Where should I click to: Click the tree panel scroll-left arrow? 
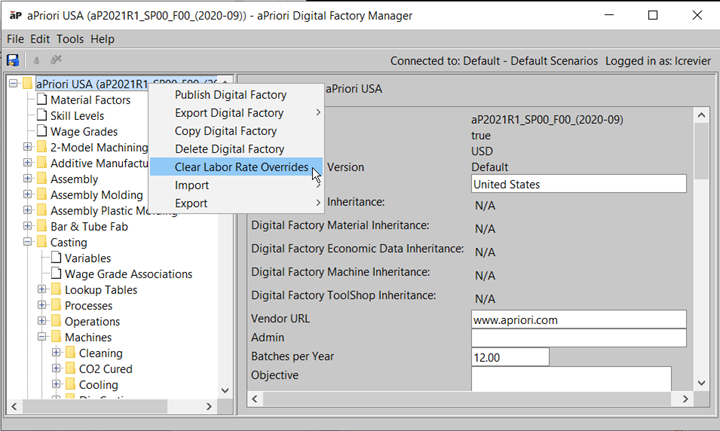[14, 406]
